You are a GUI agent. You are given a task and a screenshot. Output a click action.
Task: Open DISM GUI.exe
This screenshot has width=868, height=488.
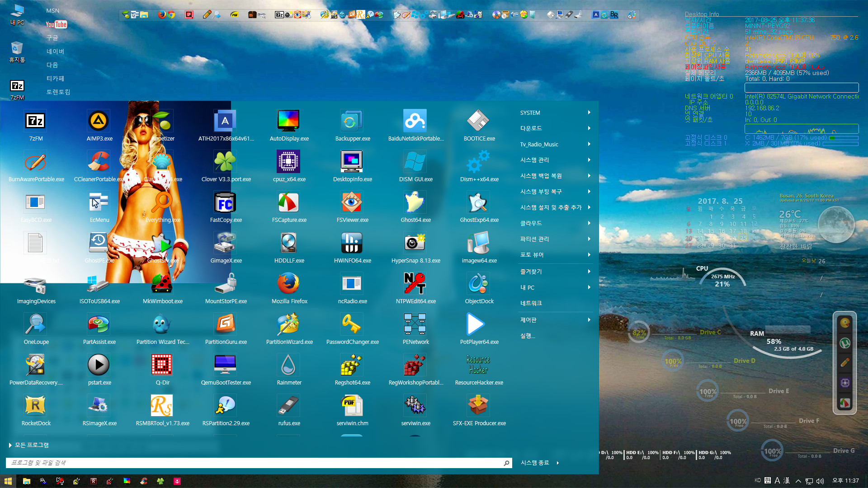[x=415, y=166]
